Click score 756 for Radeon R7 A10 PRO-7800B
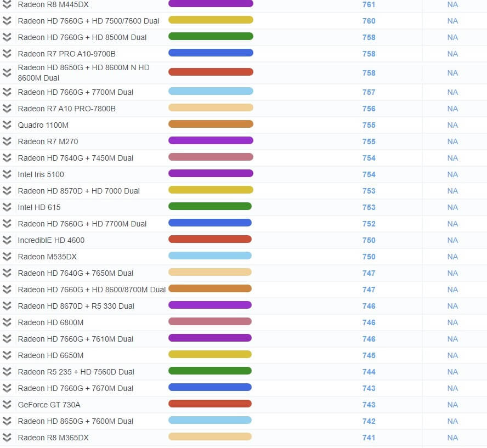 [369, 109]
